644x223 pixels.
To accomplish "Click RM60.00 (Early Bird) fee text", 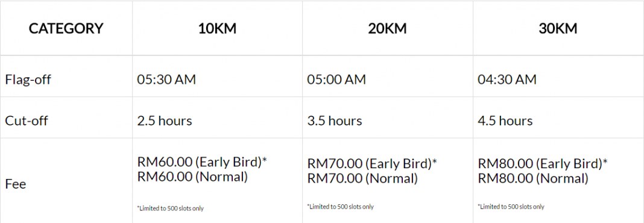I will 202,162.
